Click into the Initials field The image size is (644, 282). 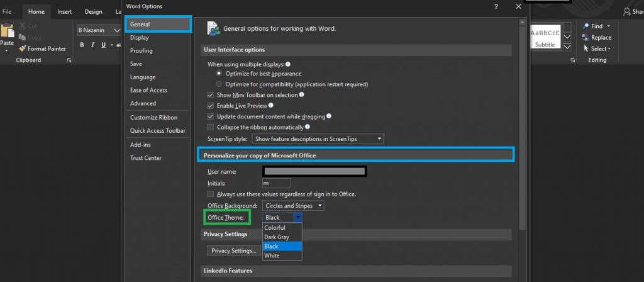click(277, 183)
